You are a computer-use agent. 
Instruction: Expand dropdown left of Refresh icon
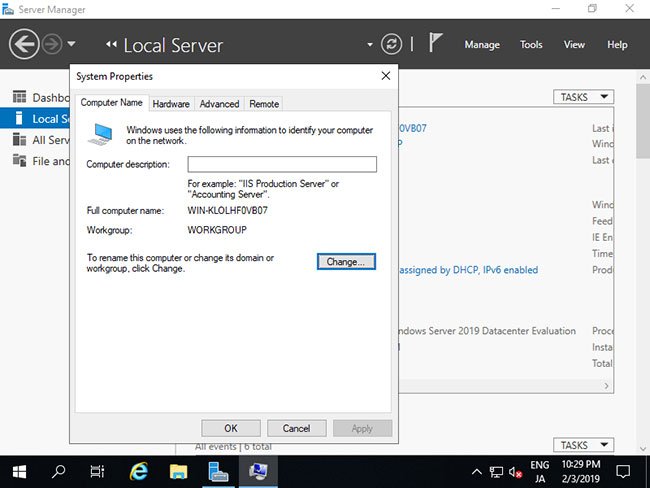click(370, 44)
